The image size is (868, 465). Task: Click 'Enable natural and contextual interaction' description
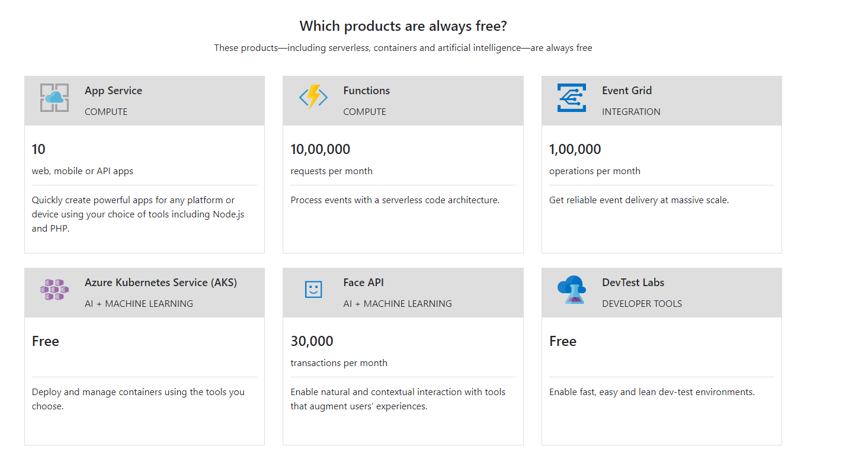(398, 399)
